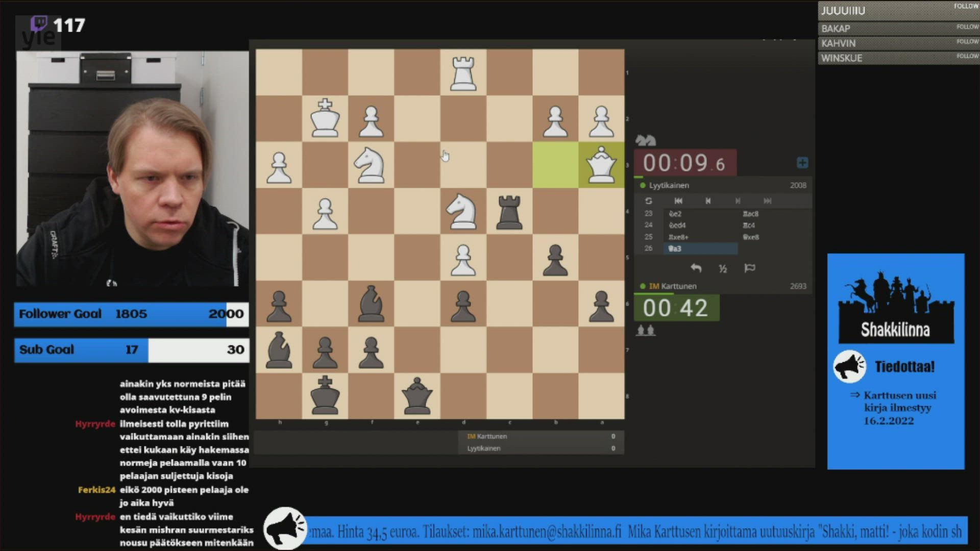Follow the BAKAP channel
This screenshot has width=980, height=551.
pyautogui.click(x=967, y=27)
